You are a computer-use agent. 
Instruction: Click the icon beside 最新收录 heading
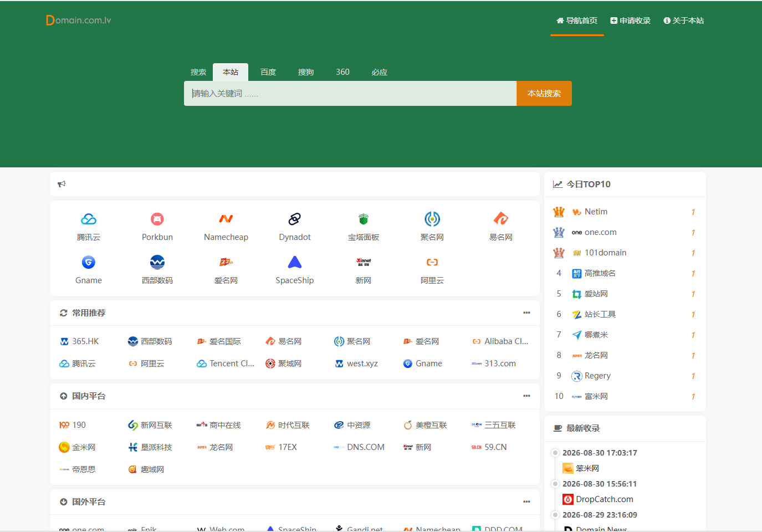tap(558, 428)
